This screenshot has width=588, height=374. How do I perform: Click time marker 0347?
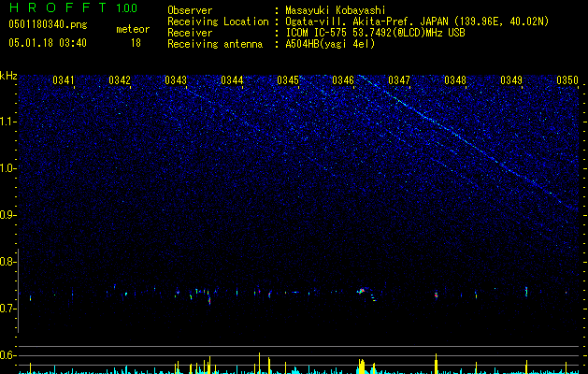click(x=399, y=79)
